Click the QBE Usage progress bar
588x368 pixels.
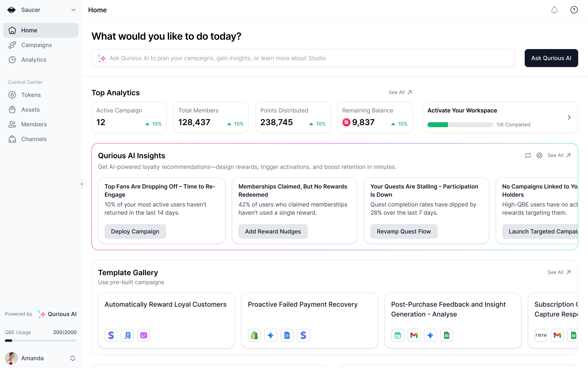[41, 340]
